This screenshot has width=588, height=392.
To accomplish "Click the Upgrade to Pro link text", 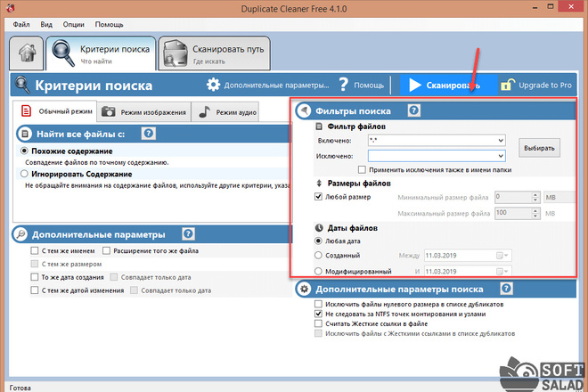I will [545, 86].
